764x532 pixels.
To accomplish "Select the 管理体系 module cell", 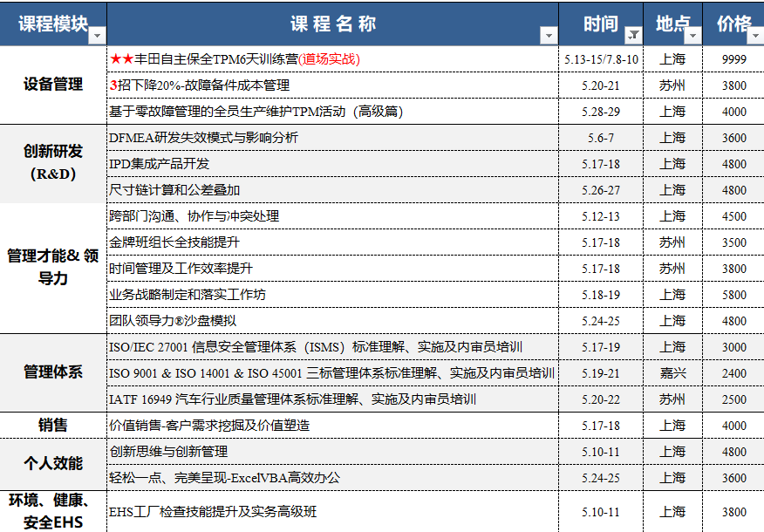I will coord(53,372).
